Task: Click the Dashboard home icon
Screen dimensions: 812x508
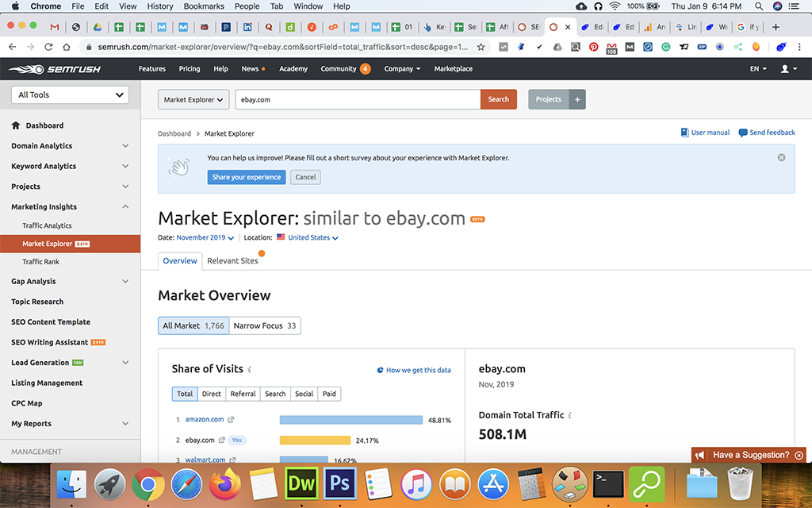Action: point(16,125)
